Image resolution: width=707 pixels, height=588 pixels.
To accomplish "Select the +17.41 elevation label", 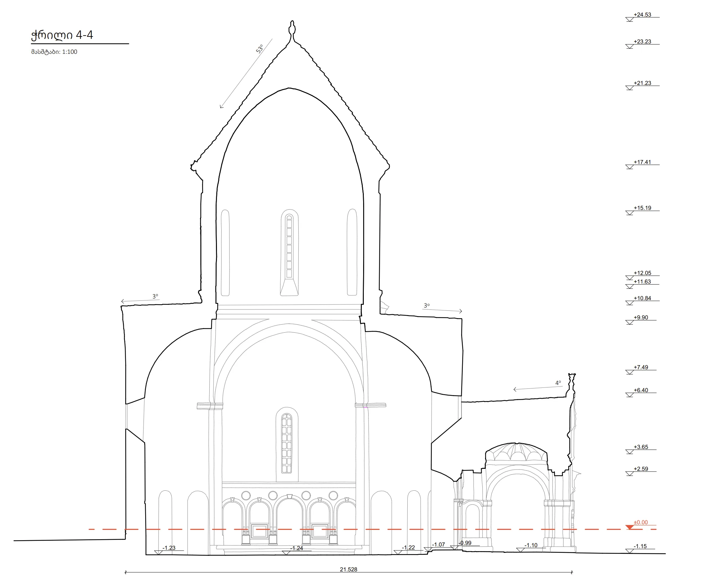I will pos(642,162).
